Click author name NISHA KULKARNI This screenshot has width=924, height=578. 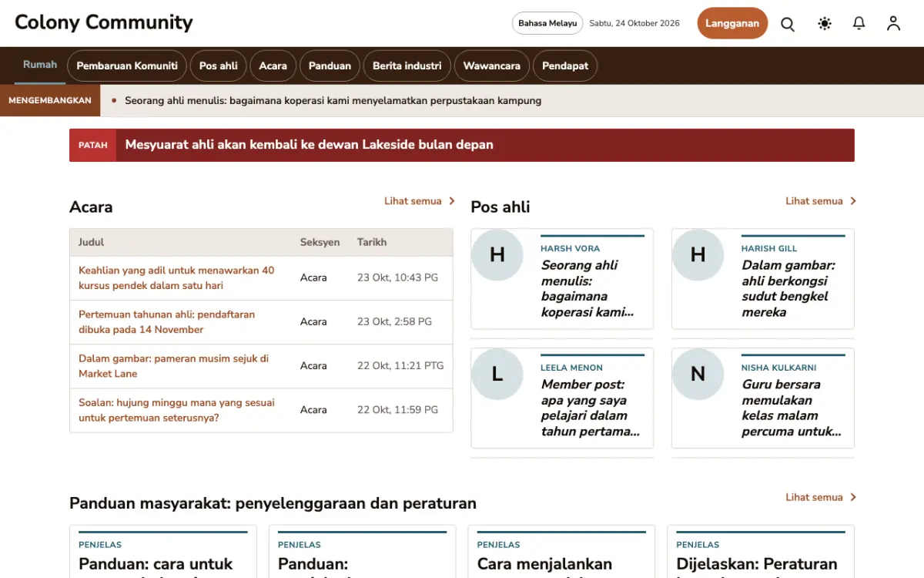tap(778, 368)
